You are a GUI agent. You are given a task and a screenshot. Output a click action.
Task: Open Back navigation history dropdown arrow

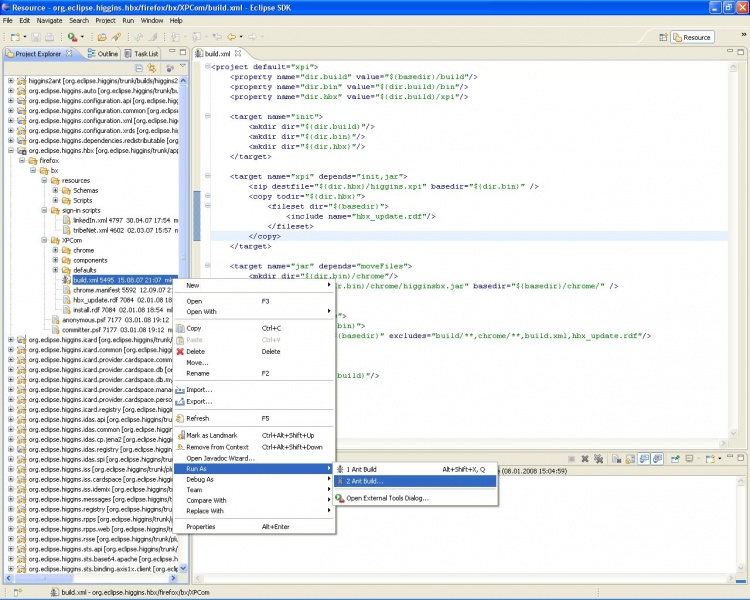click(241, 37)
